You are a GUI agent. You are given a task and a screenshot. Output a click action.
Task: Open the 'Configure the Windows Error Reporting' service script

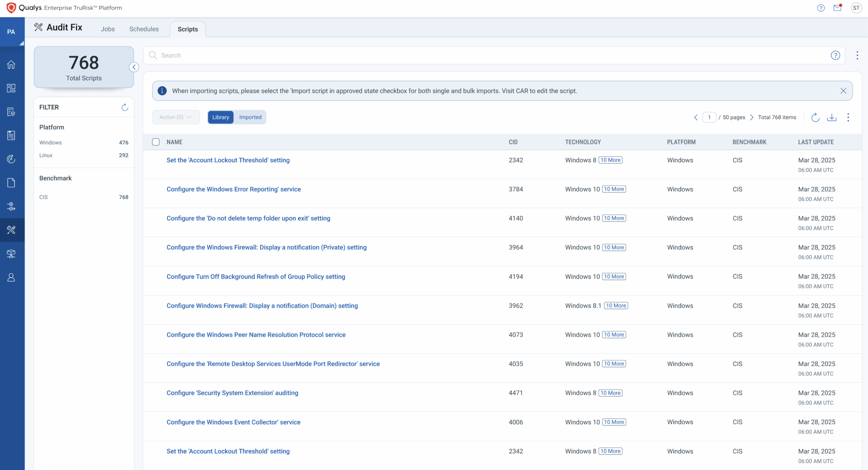234,189
